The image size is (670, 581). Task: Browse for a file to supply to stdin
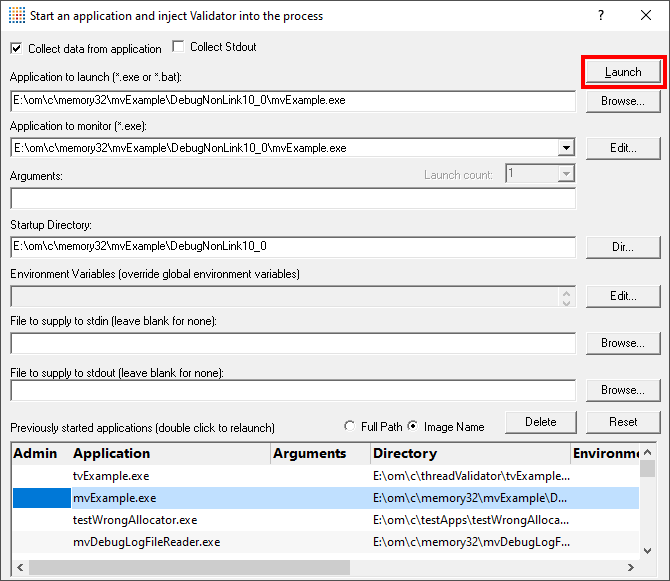point(623,343)
